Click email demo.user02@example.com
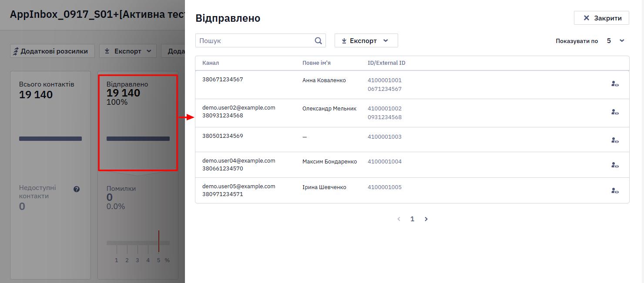 [239, 108]
